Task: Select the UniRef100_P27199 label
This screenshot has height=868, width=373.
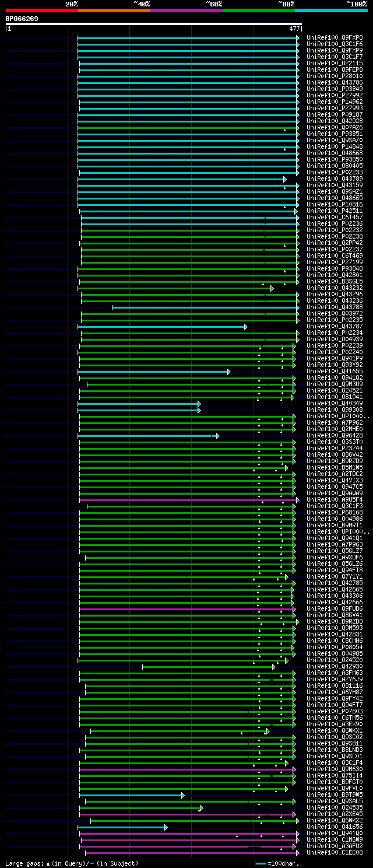Action: coord(335,262)
